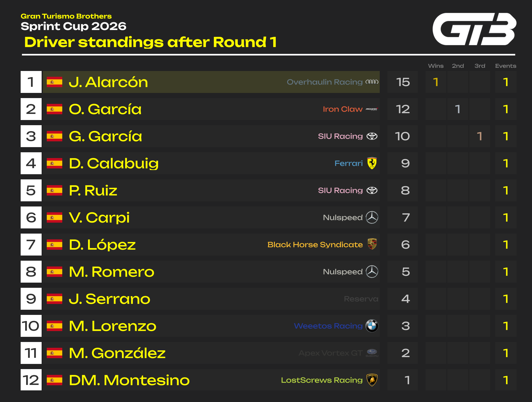Click the Wins column header
The height and width of the screenshot is (402, 532).
pos(436,66)
